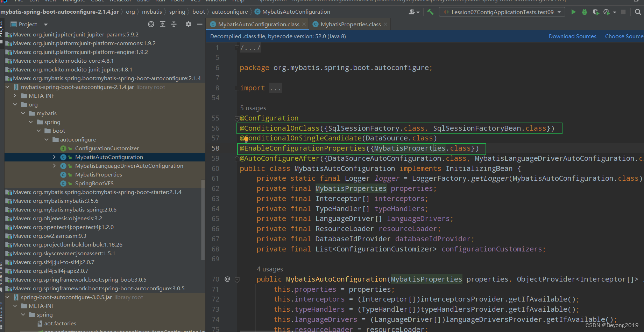The image size is (644, 332).
Task: Click the package statement on line 6
Action: click(336, 68)
